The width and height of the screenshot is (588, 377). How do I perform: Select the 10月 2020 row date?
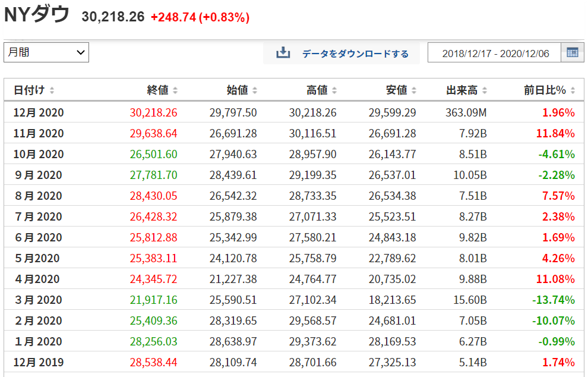(39, 155)
